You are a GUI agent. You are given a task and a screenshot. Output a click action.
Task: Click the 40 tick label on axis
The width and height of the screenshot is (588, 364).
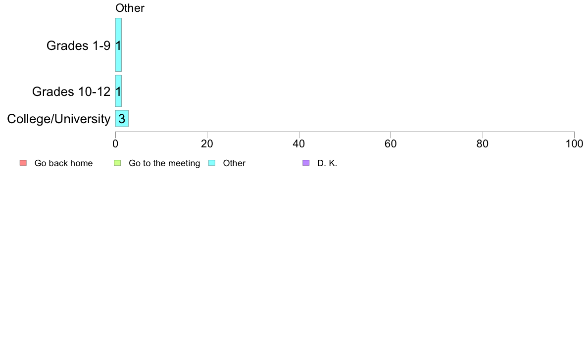point(299,143)
